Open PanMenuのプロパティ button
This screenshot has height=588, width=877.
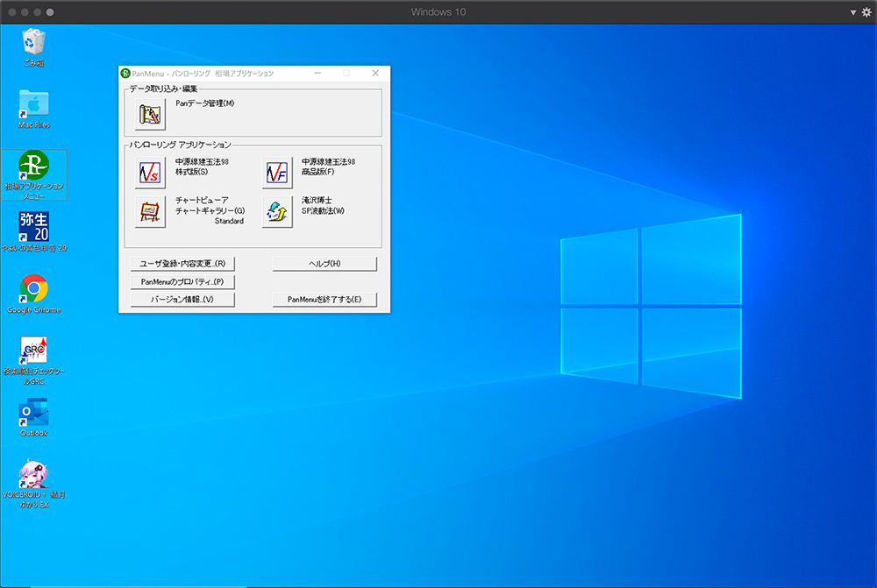tap(182, 282)
